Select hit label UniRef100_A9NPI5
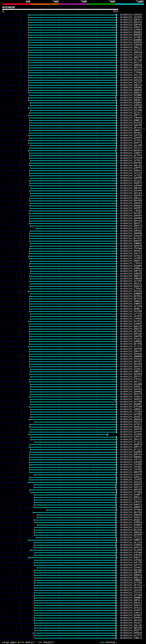Viewport: 146px width, 644px height. [131, 540]
